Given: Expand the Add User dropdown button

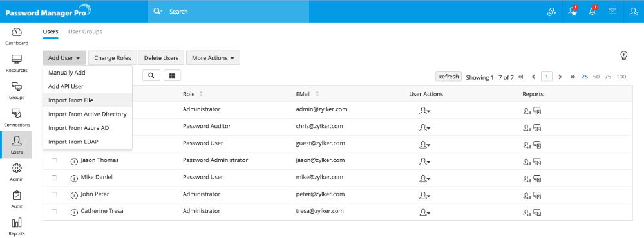Looking at the screenshot, I should (x=64, y=58).
